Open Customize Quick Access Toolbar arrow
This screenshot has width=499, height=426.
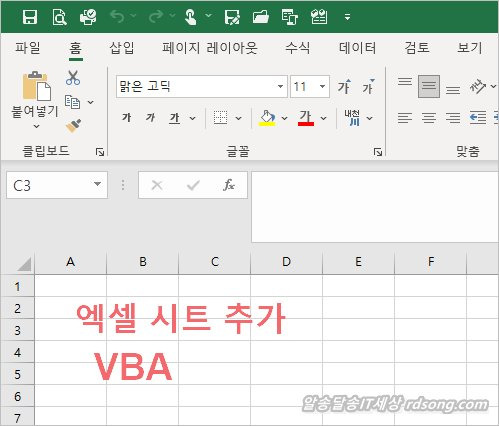tap(347, 17)
